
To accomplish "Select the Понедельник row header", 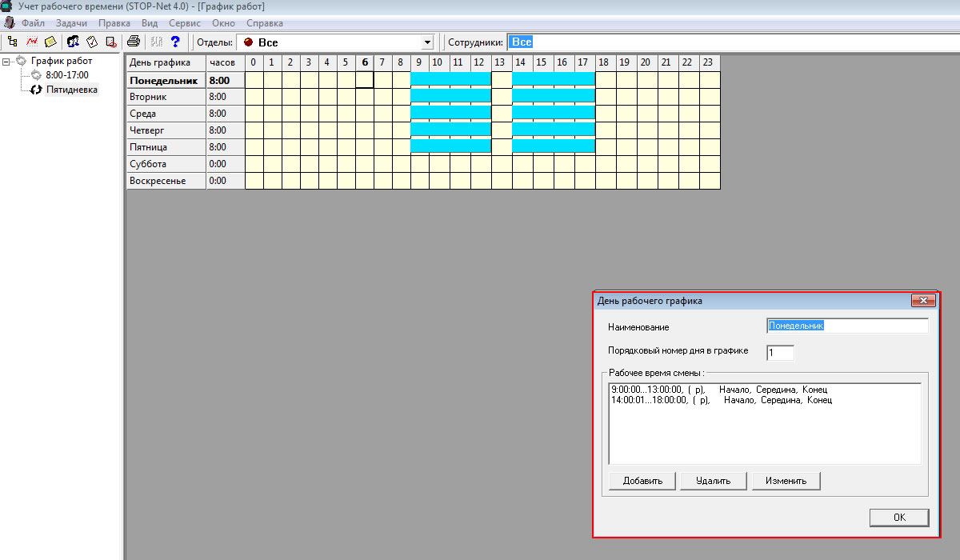I will pos(166,80).
